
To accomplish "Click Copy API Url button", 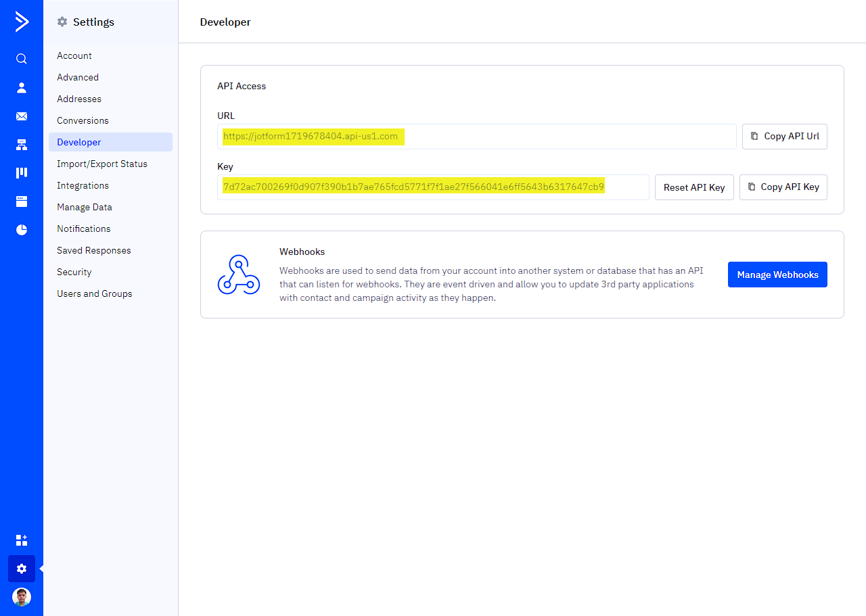I will click(x=784, y=136).
